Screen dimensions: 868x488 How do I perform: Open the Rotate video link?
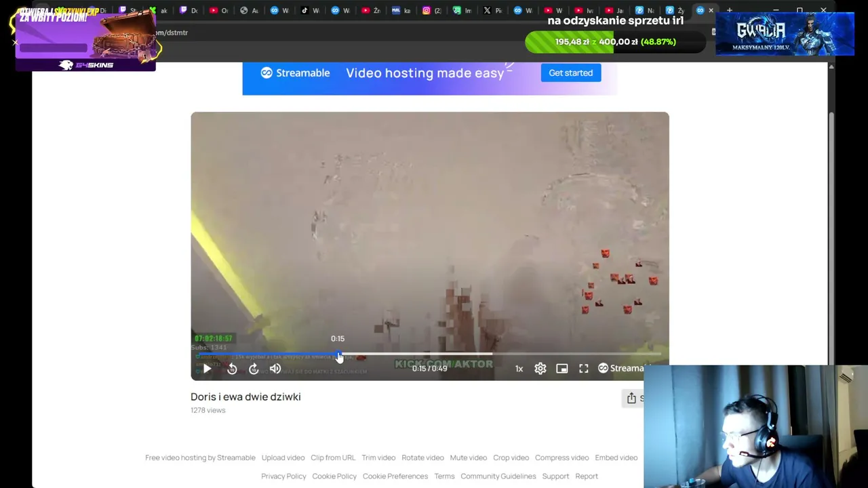pyautogui.click(x=422, y=457)
